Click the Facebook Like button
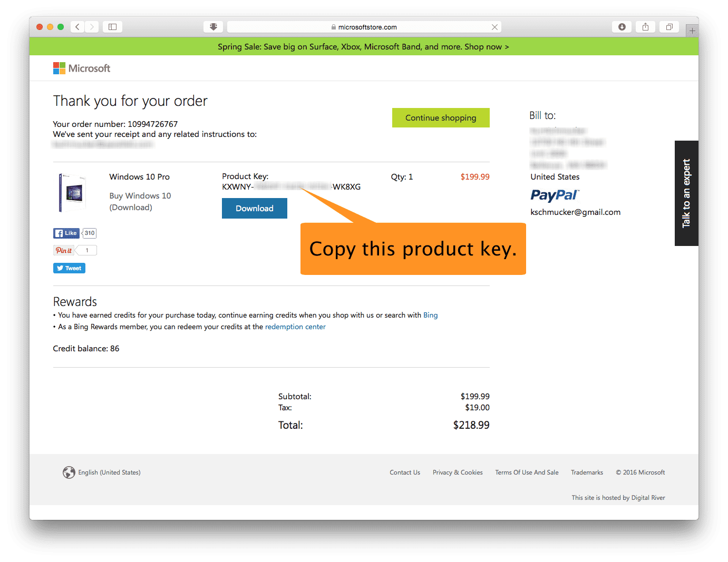 [66, 233]
